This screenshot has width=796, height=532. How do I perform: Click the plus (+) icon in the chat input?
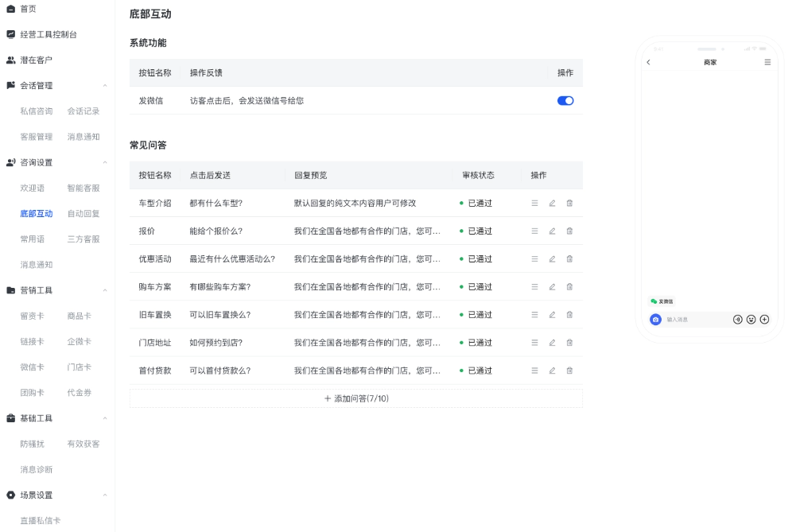pyautogui.click(x=764, y=320)
